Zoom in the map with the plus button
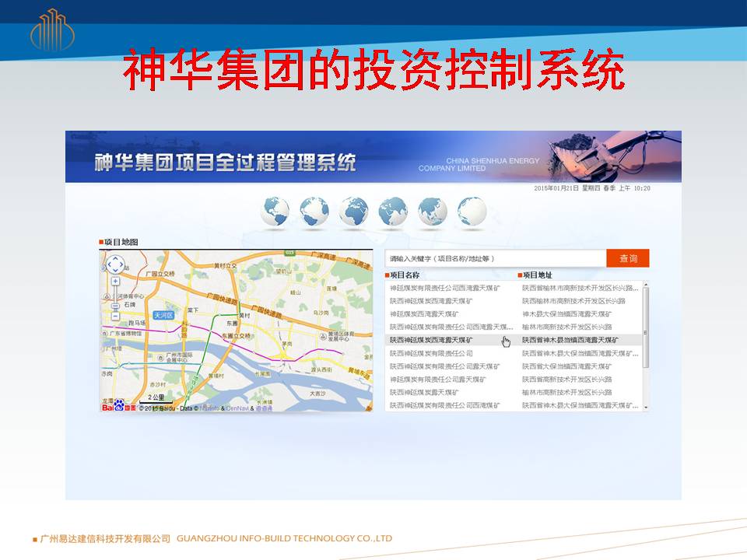The height and width of the screenshot is (560, 747). (x=115, y=282)
